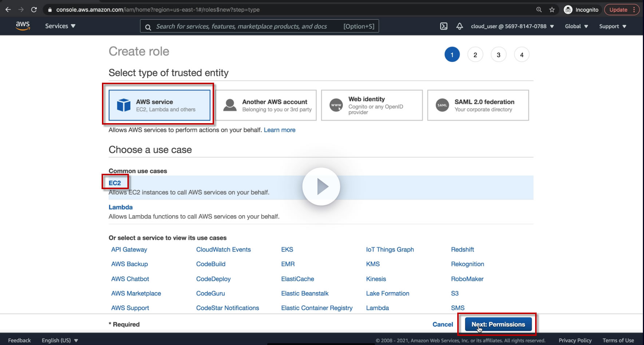Viewport: 644px width, 345px height.
Task: Go to step 4 indicator
Action: coord(522,55)
